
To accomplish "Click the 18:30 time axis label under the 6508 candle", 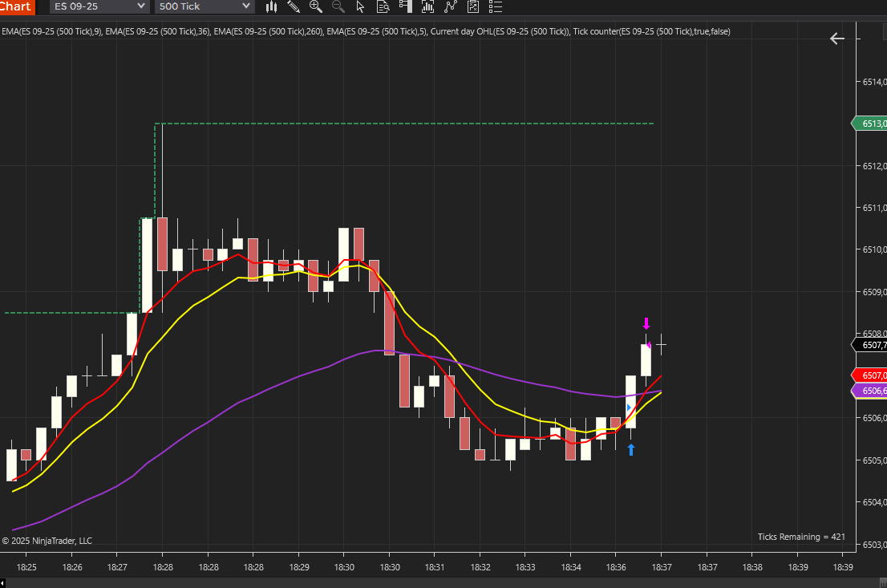I will click(389, 567).
